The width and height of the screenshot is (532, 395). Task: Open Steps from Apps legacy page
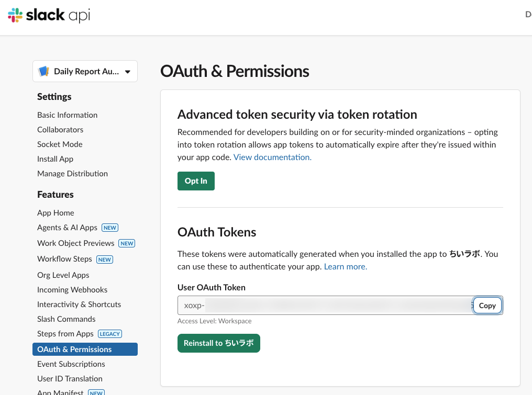click(65, 334)
